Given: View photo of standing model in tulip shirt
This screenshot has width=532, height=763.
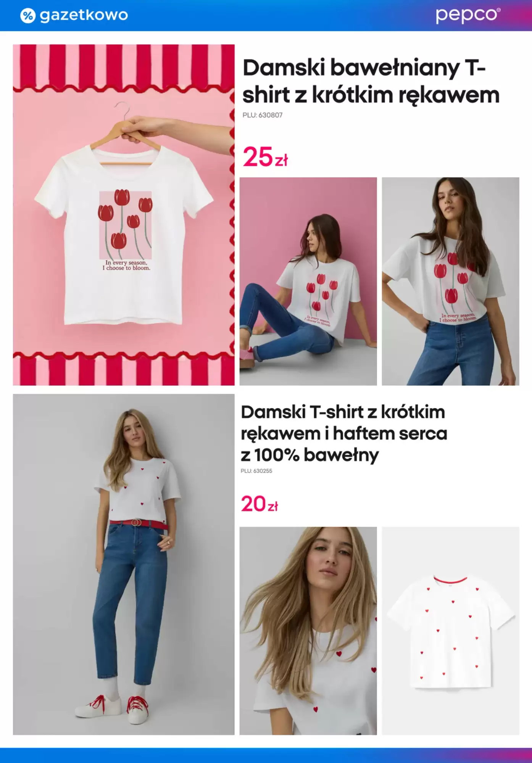Looking at the screenshot, I should click(x=450, y=281).
